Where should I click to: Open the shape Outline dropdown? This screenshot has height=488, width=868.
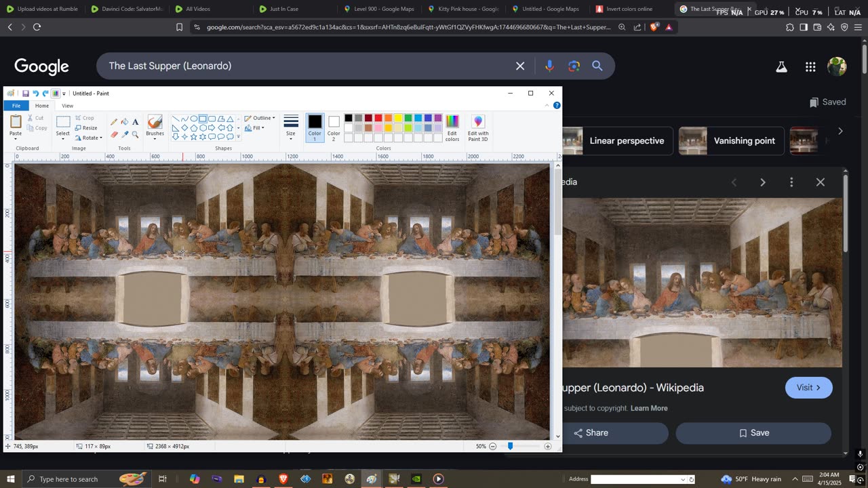point(260,118)
